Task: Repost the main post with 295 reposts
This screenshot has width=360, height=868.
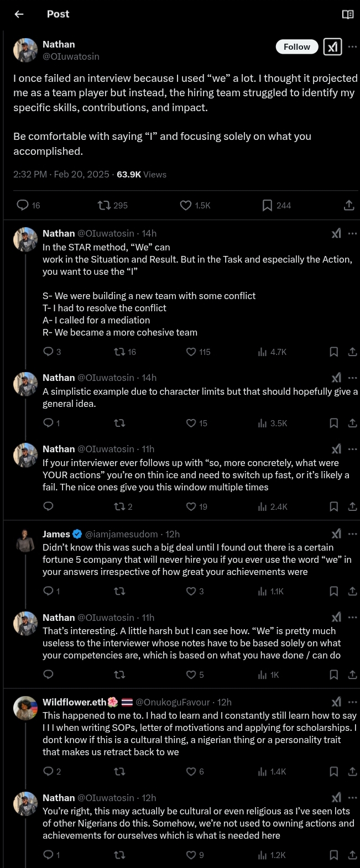Action: point(104,205)
